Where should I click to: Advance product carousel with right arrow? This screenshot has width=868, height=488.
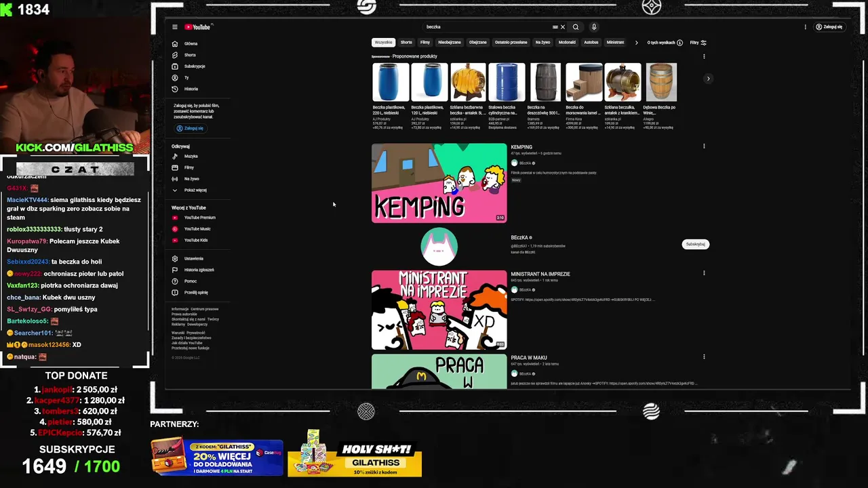(x=708, y=79)
